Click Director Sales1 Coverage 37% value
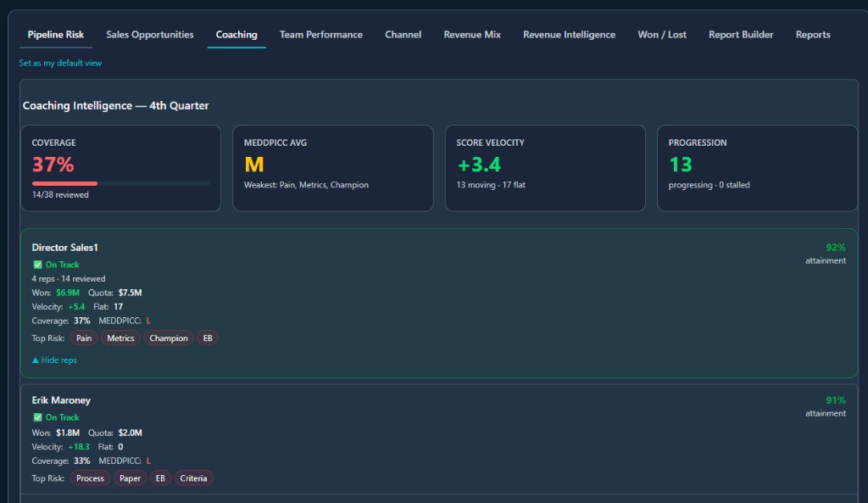Viewport: 868px width, 503px height. pyautogui.click(x=82, y=321)
